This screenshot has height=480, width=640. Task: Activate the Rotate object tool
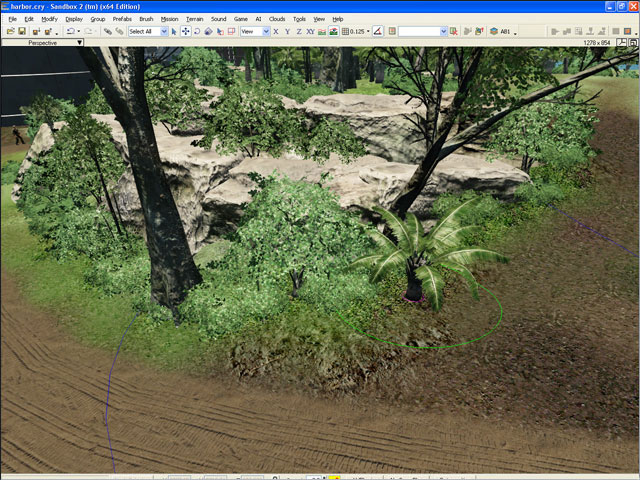point(196,31)
